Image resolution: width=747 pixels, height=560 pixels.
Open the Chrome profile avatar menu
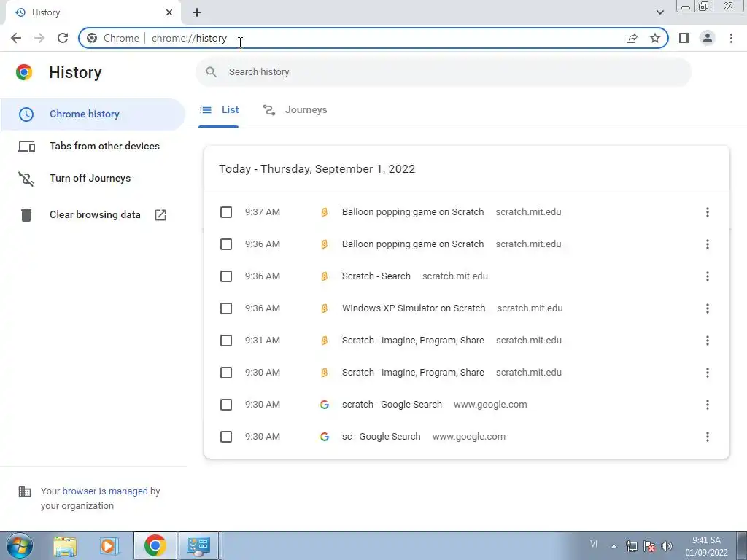click(708, 38)
